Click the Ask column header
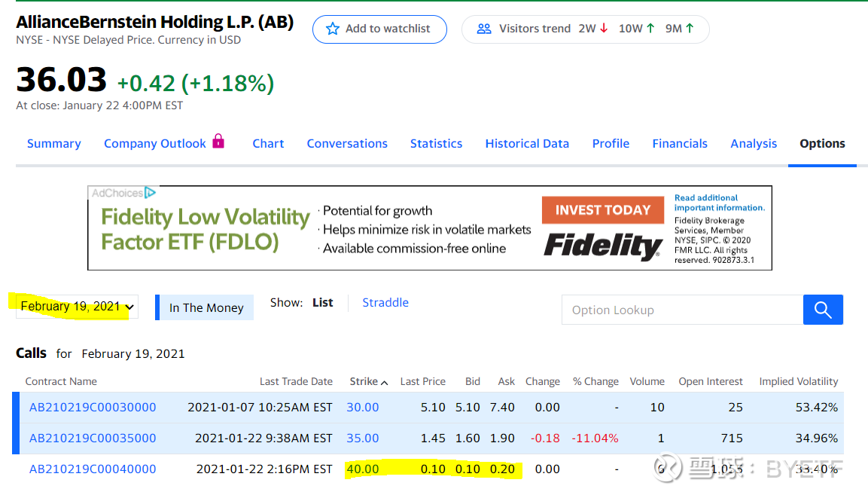Viewport: 868px width, 495px height. (x=507, y=381)
